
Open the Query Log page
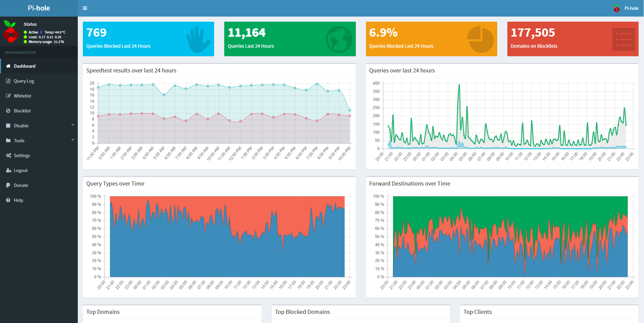[x=39, y=81]
